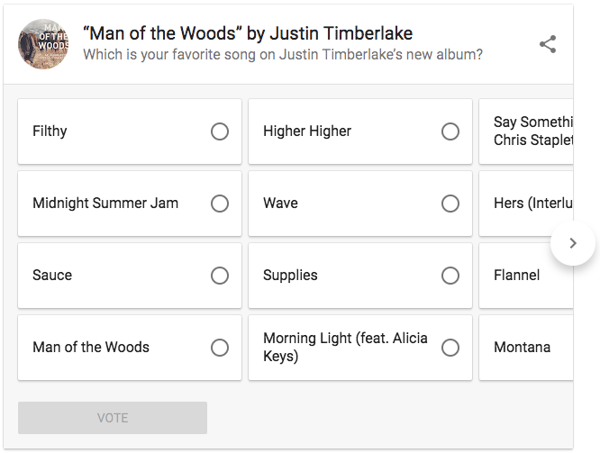Screen dimensions: 600x453
Task: Show more songs with right chevron
Action: coord(572,242)
